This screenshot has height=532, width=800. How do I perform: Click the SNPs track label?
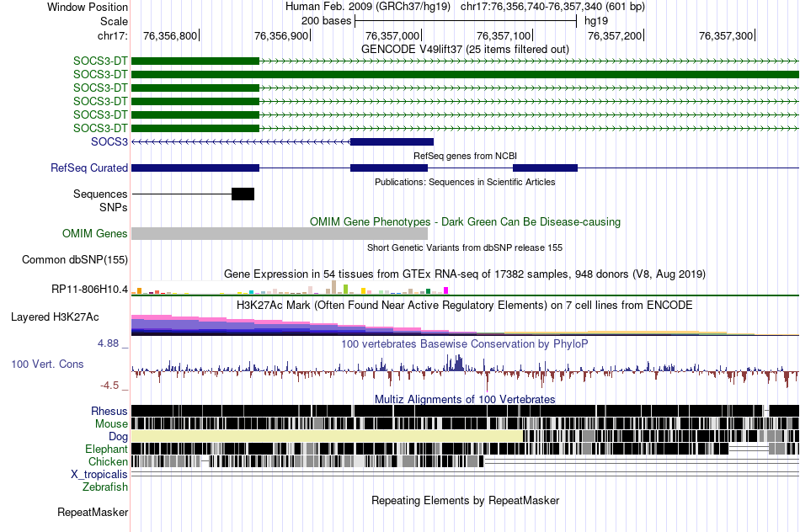point(114,208)
